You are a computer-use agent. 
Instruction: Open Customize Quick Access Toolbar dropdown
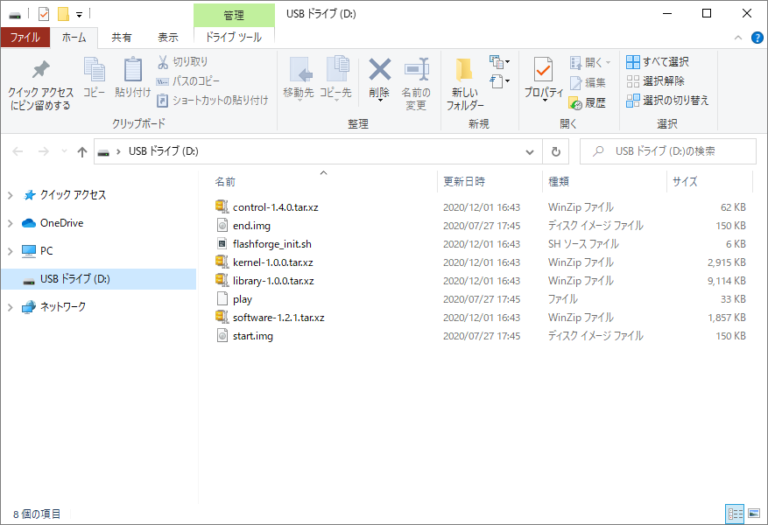click(79, 15)
